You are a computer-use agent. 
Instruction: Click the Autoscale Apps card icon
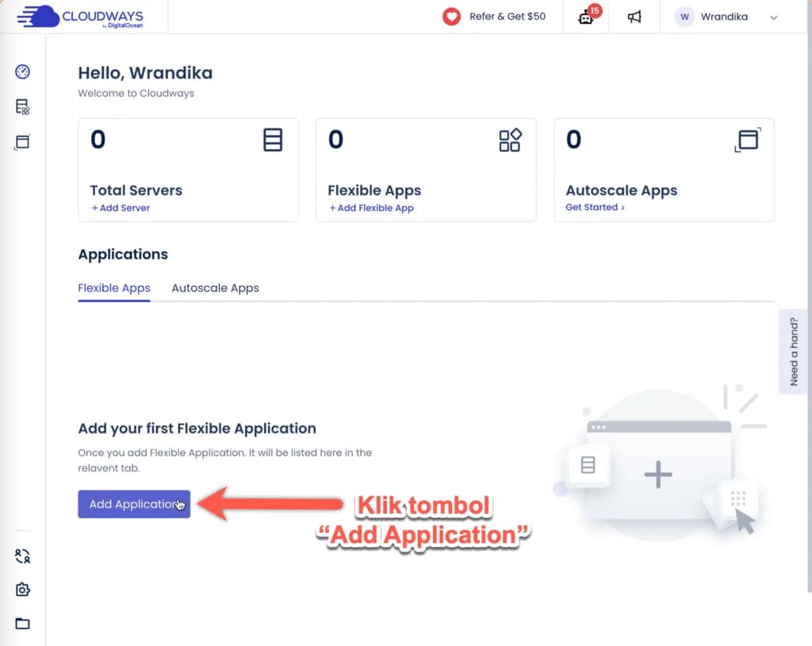click(x=749, y=140)
